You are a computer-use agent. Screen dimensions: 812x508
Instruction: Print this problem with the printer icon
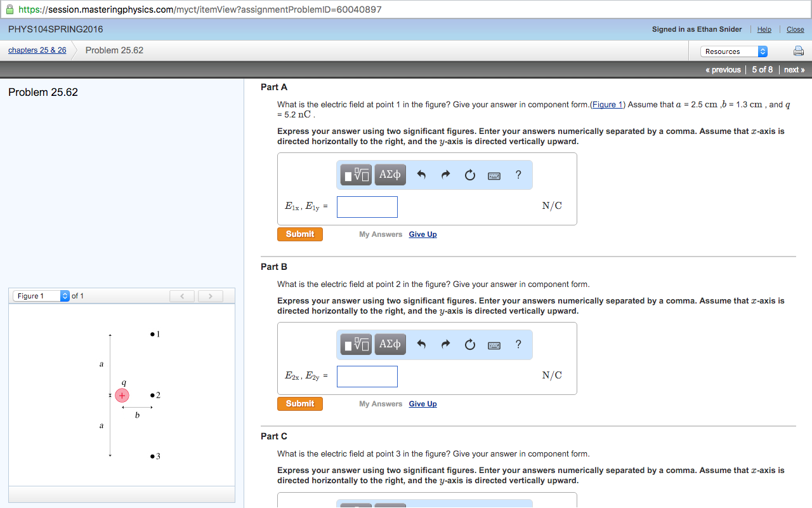pos(799,51)
